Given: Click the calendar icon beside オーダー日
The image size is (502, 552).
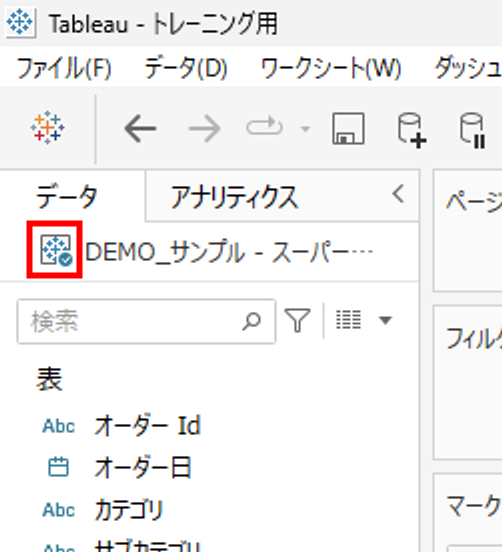Looking at the screenshot, I should (58, 467).
